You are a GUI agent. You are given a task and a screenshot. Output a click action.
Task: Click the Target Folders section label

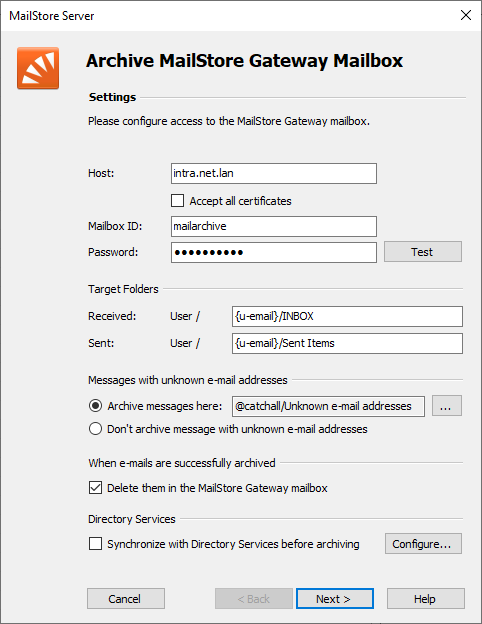click(123, 289)
